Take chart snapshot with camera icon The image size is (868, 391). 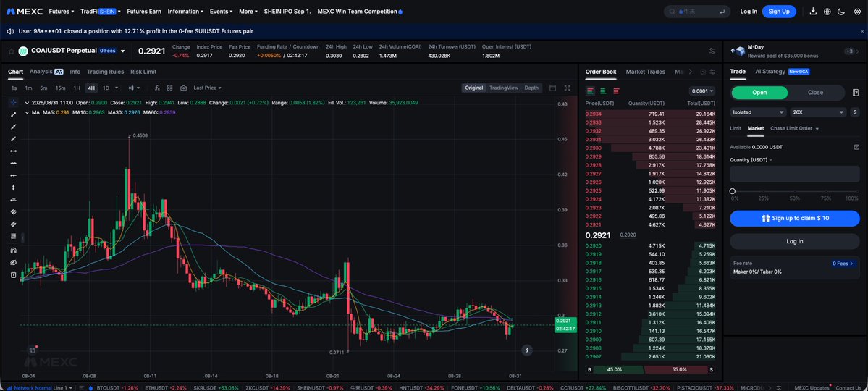click(183, 88)
